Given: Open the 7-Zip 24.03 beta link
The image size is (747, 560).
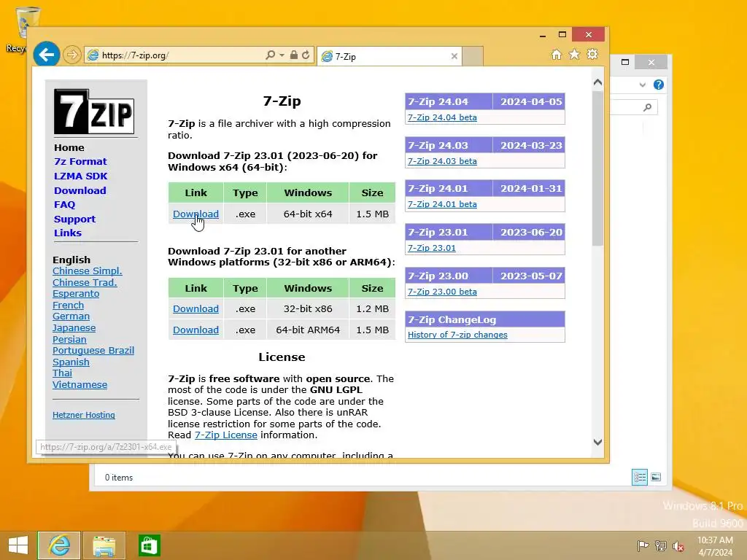Looking at the screenshot, I should click(442, 161).
